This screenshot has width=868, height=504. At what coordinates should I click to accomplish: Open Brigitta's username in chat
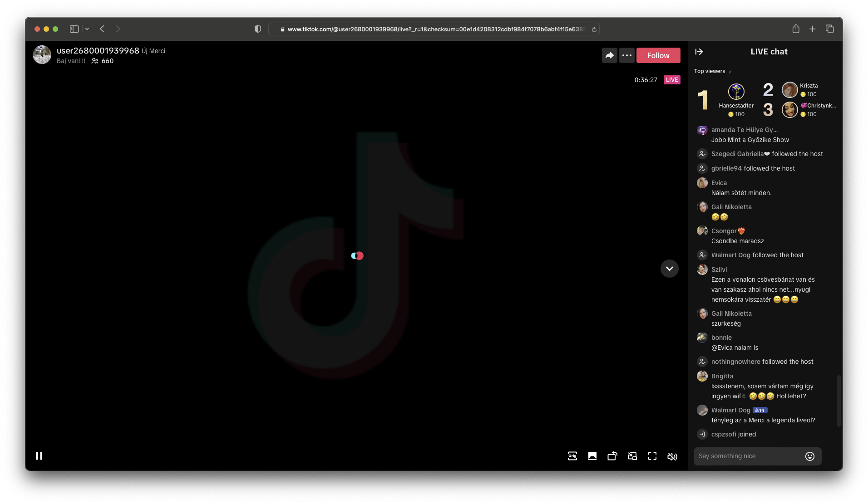tap(722, 376)
